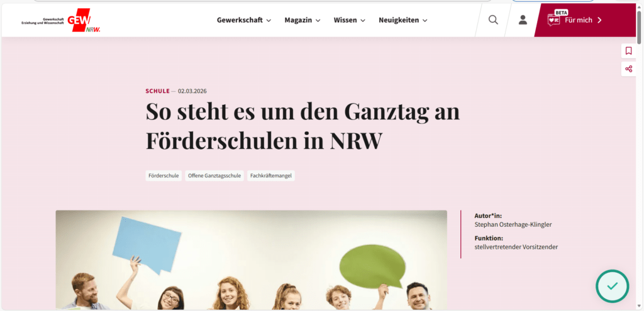
Task: Share the article via share icon
Action: [628, 69]
